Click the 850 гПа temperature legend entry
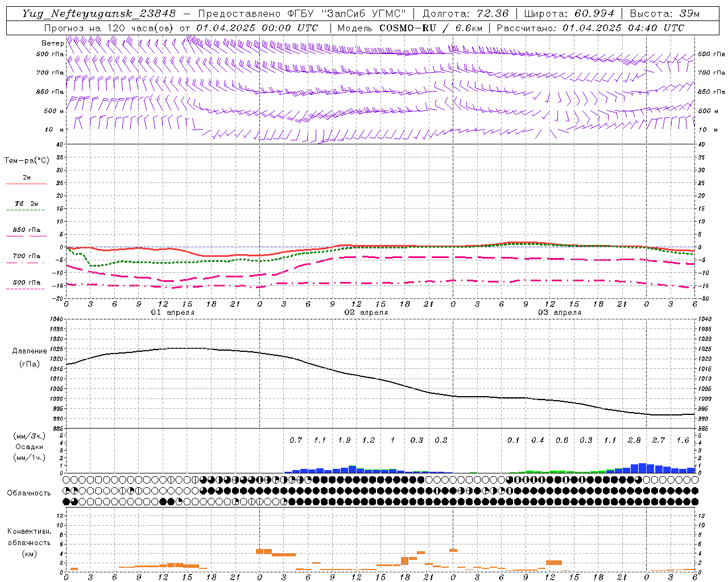Image resolution: width=728 pixels, height=582 pixels. point(27,230)
